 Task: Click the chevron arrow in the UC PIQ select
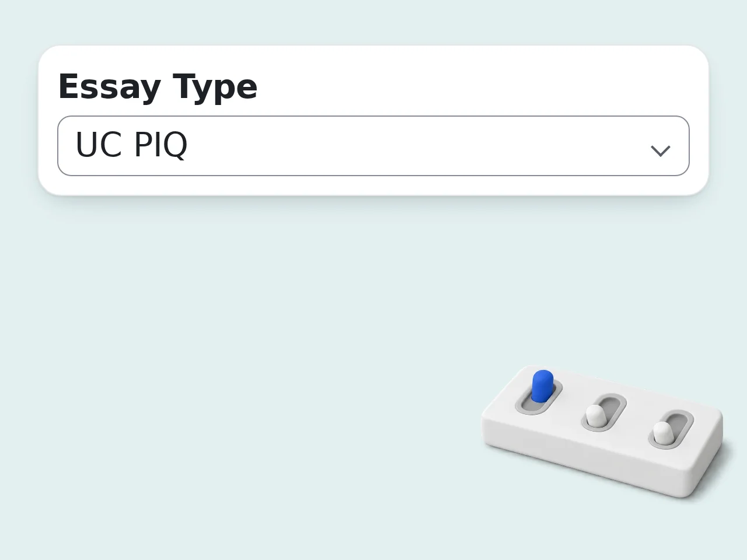point(660,151)
